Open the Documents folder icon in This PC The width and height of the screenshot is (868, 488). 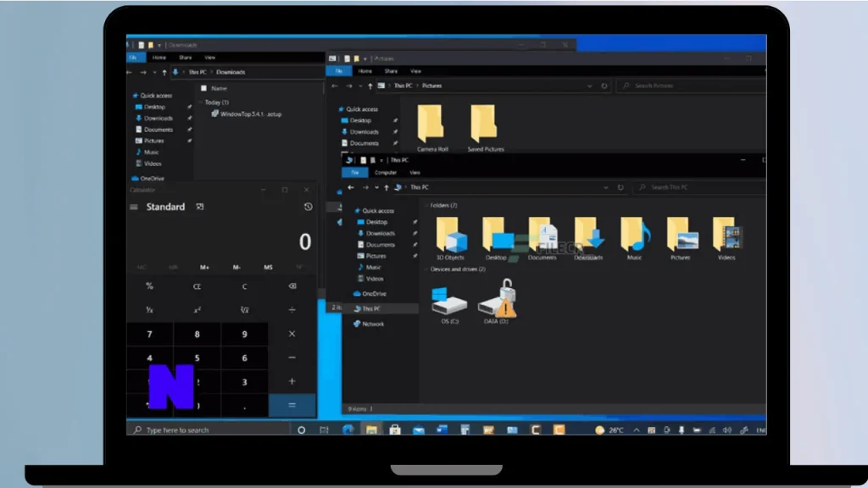click(542, 238)
